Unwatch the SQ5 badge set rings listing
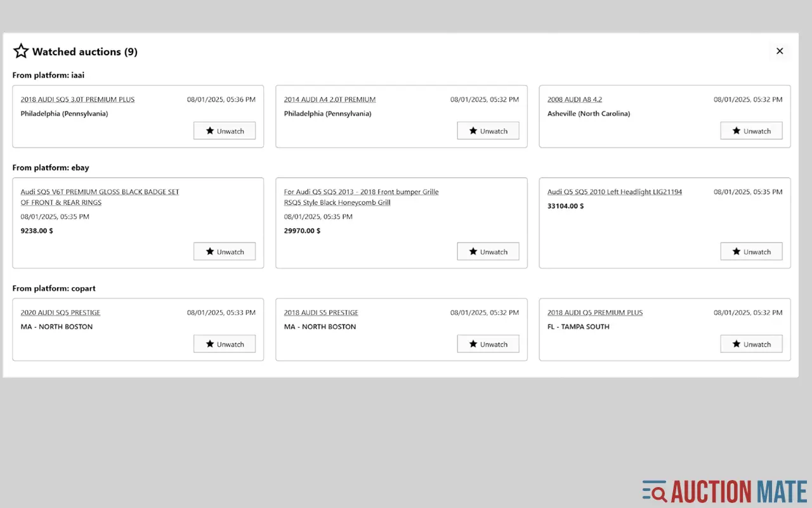Image resolution: width=812 pixels, height=508 pixels. [x=225, y=251]
